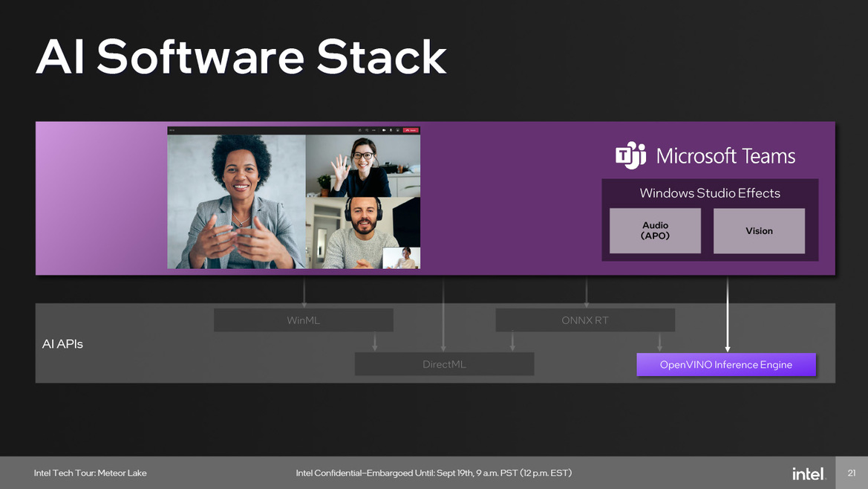The height and width of the screenshot is (489, 868).
Task: Click the OpenVINO Inference Engine block
Action: point(726,364)
